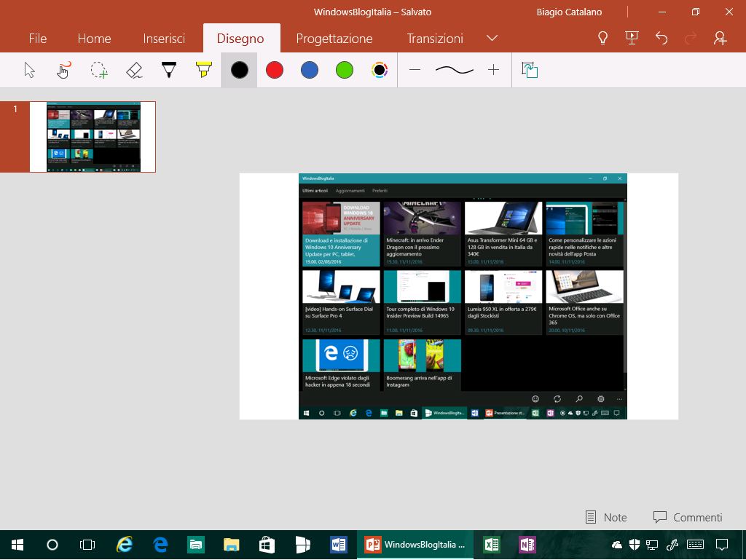Viewport: 746px width, 560px height.
Task: Open Windows Defender shield tray icon
Action: (x=635, y=545)
